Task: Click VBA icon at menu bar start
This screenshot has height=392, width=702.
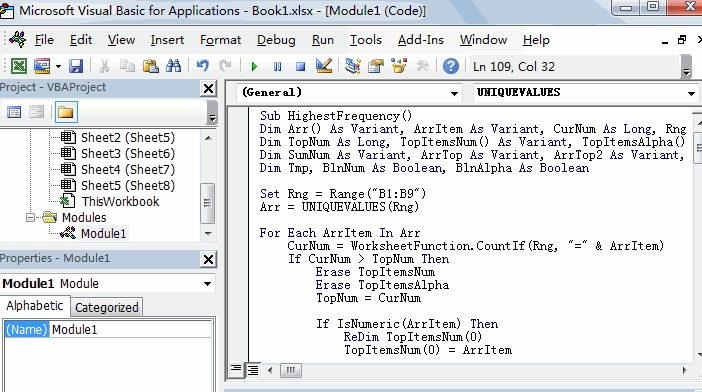Action: click(x=18, y=39)
